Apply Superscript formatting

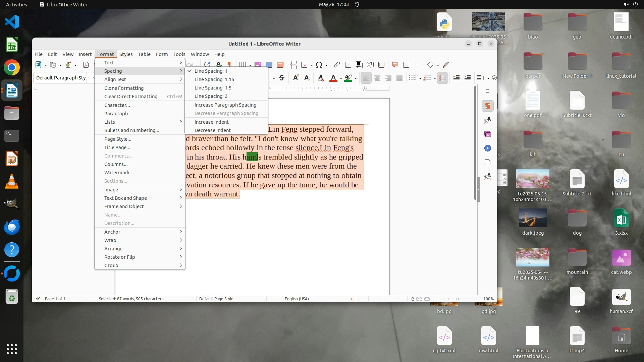(296, 78)
